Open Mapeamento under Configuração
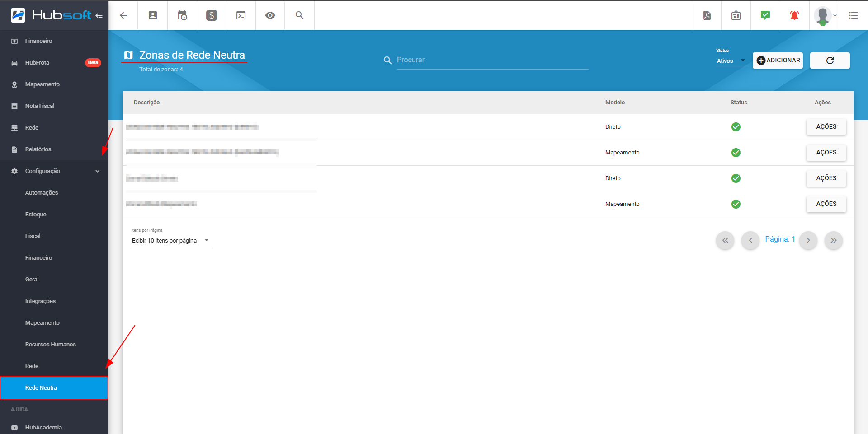This screenshot has height=434, width=868. point(54,323)
